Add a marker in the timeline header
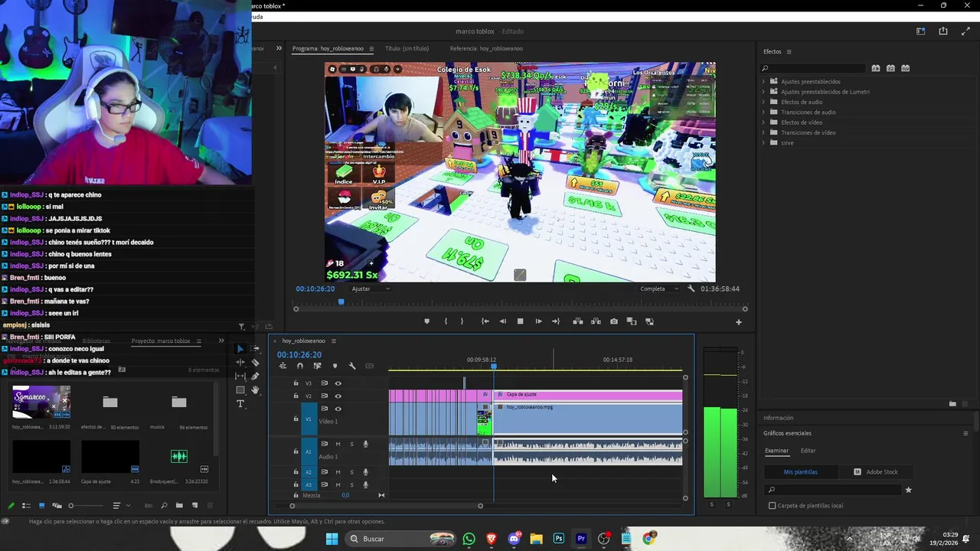Image resolution: width=980 pixels, height=551 pixels. [x=335, y=366]
